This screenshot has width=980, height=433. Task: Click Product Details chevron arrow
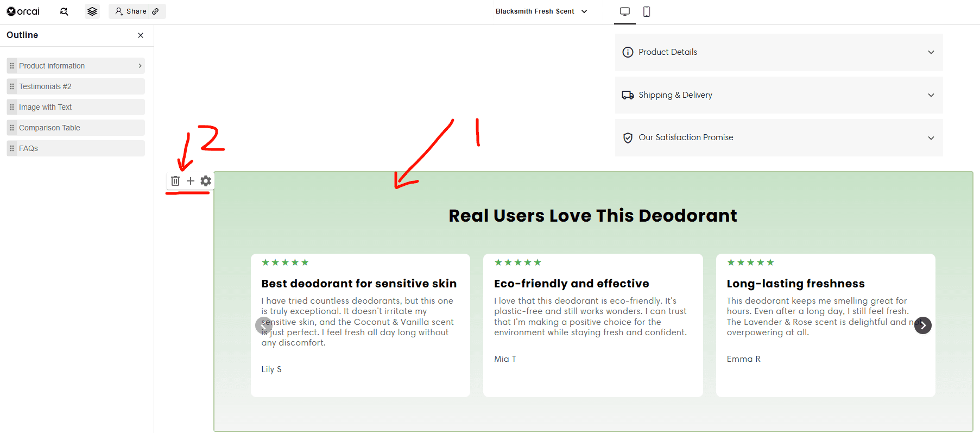coord(931,52)
